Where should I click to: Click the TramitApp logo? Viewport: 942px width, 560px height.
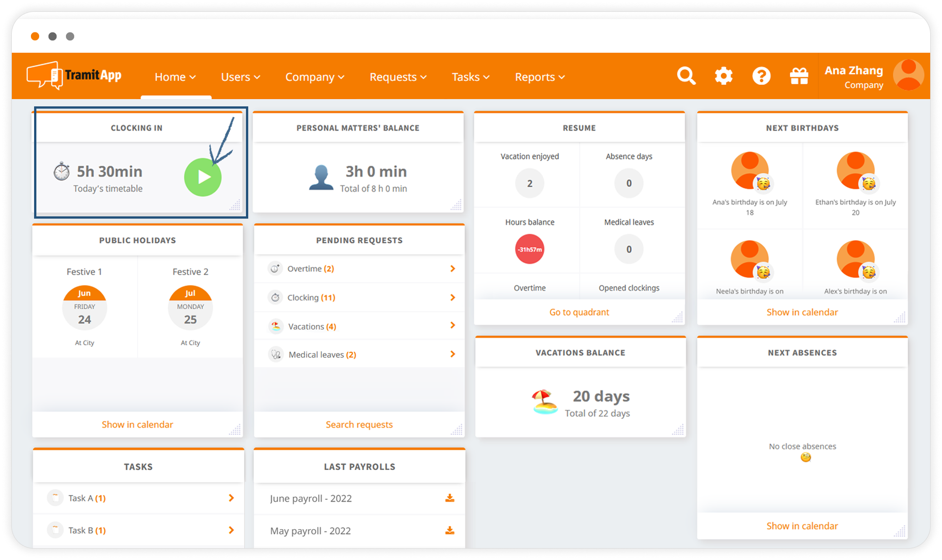[x=74, y=75]
